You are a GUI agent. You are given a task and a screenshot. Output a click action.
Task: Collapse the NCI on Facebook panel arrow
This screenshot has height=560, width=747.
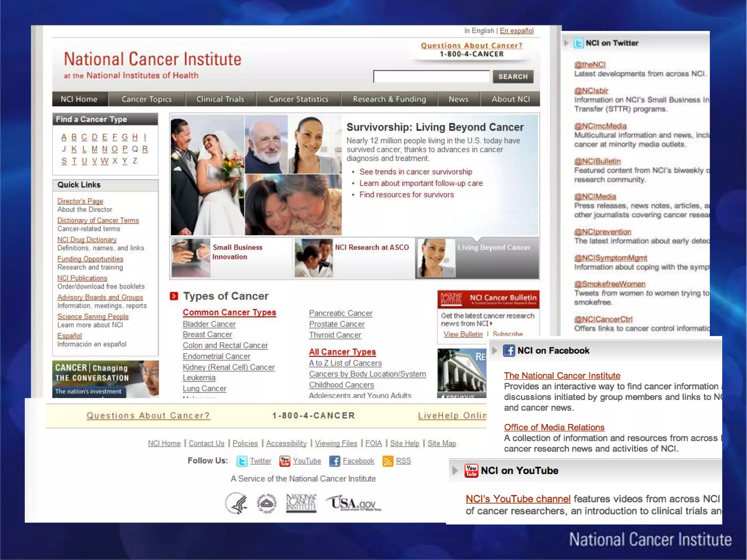click(495, 351)
